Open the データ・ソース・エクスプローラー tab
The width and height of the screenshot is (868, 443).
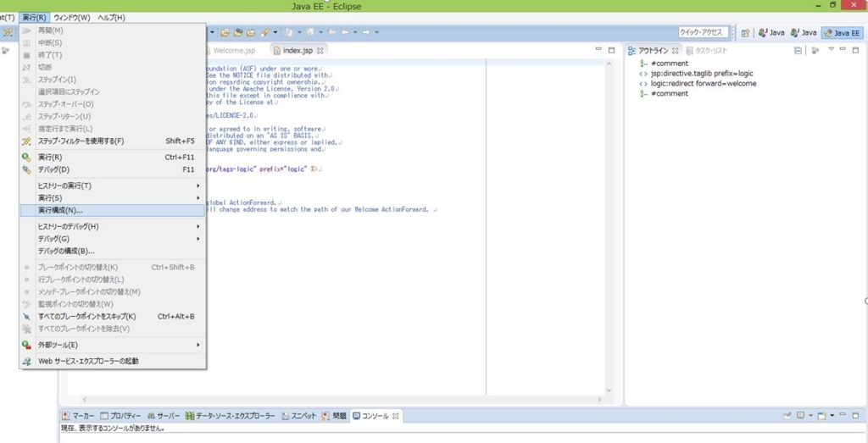[x=231, y=416]
